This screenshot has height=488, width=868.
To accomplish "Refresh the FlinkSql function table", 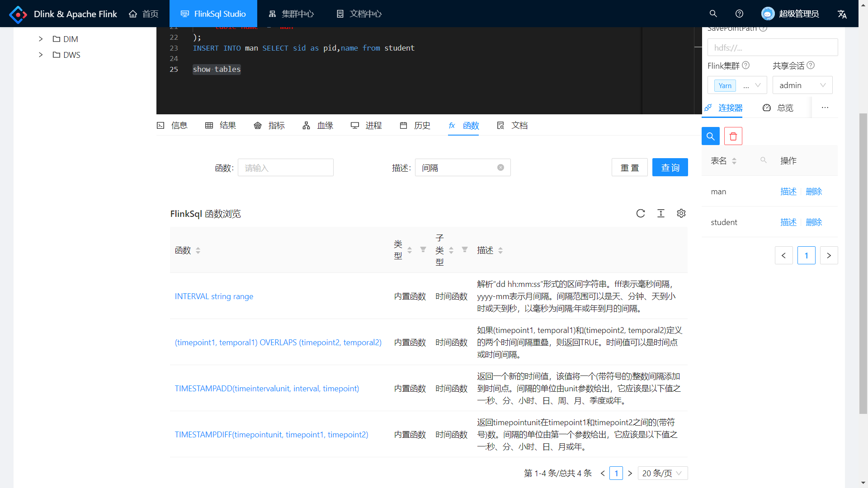I will tap(641, 213).
